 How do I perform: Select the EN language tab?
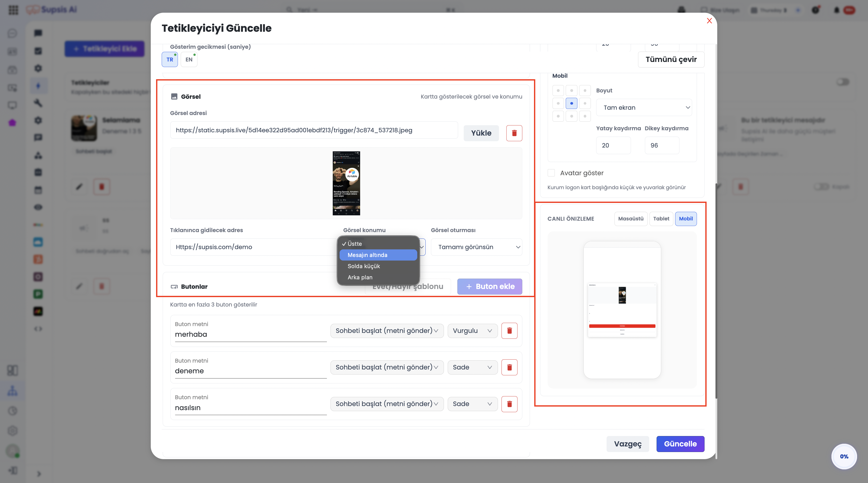click(x=189, y=60)
